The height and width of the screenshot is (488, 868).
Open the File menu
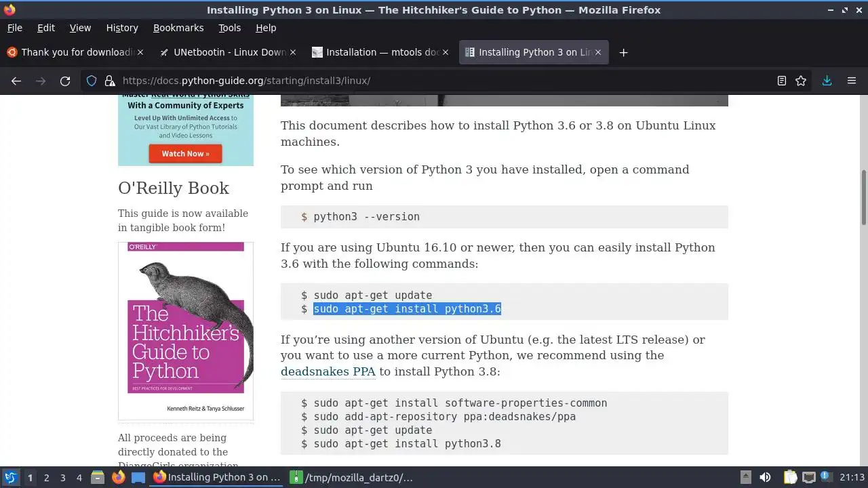click(14, 28)
